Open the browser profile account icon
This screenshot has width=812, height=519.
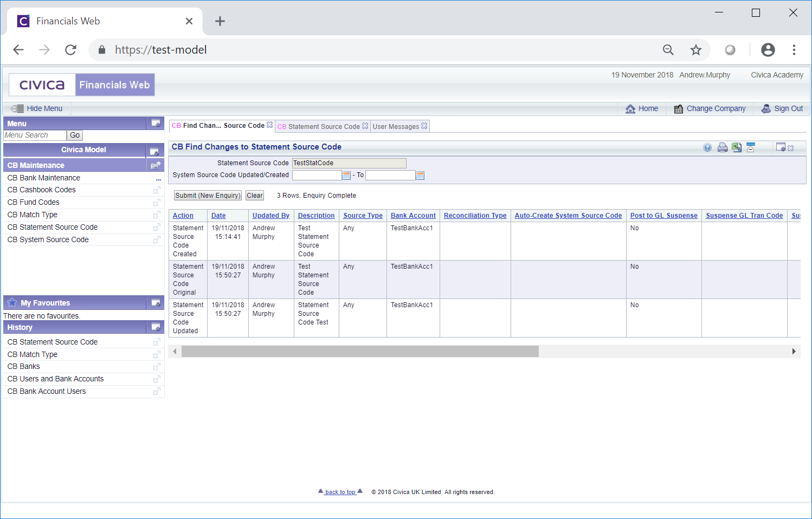[768, 50]
